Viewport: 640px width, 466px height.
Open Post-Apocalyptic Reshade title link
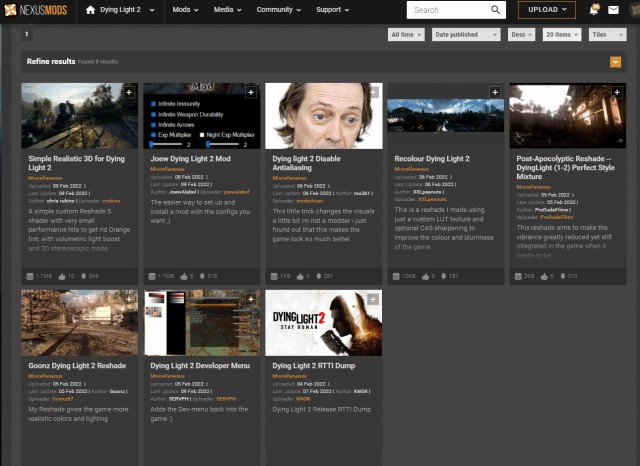pyautogui.click(x=565, y=168)
